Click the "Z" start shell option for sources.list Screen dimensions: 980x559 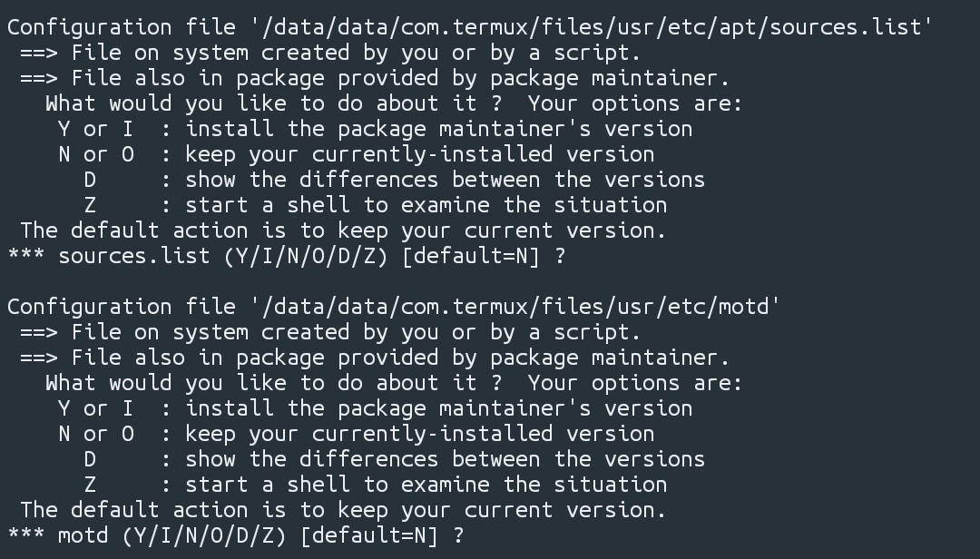(90, 205)
